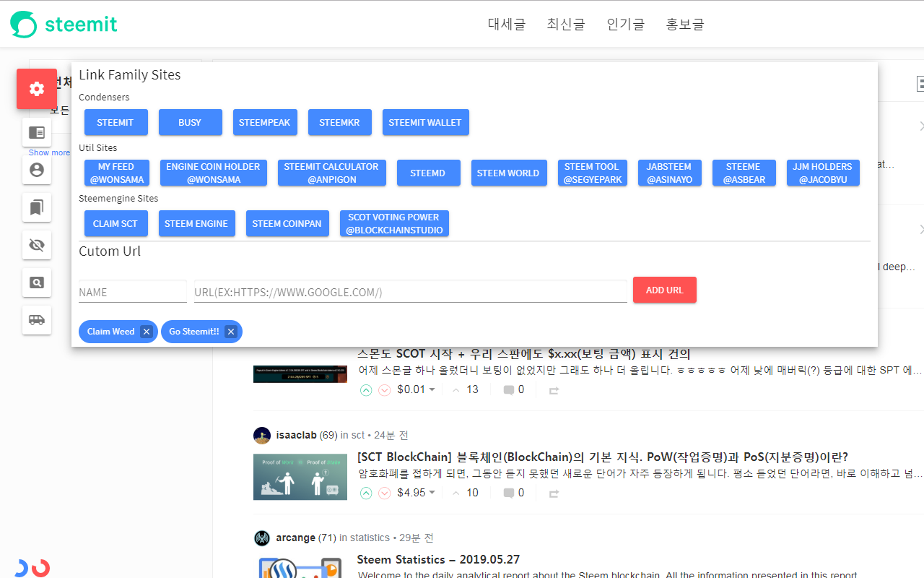Open the account profile sidebar icon
The height and width of the screenshot is (578, 924).
(37, 170)
